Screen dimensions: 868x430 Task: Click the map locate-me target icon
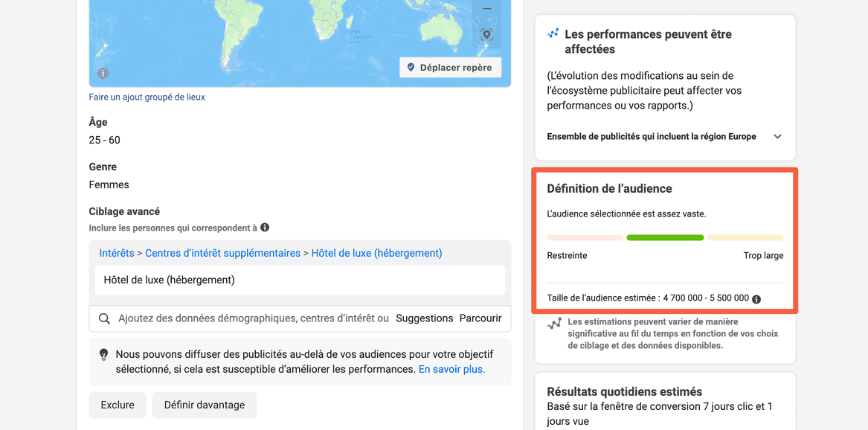[487, 35]
